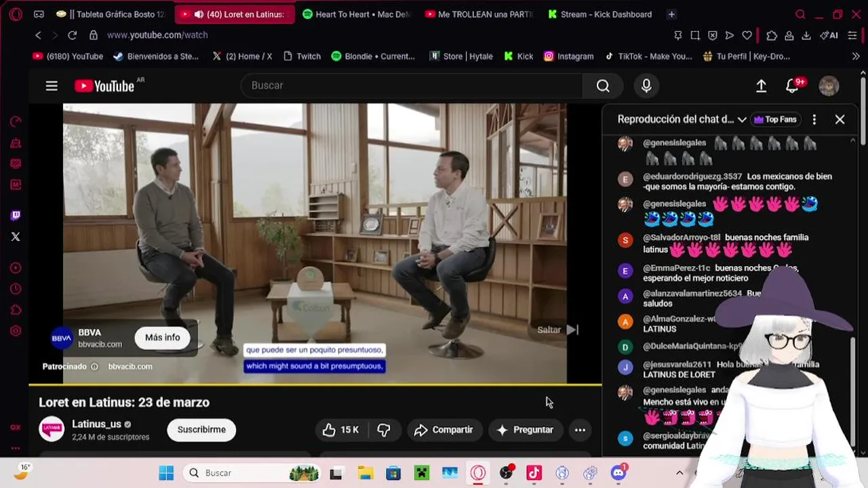Screen dimensions: 868x488
Task: Open the YouTube guide hamburger menu
Action: pyautogui.click(x=52, y=85)
